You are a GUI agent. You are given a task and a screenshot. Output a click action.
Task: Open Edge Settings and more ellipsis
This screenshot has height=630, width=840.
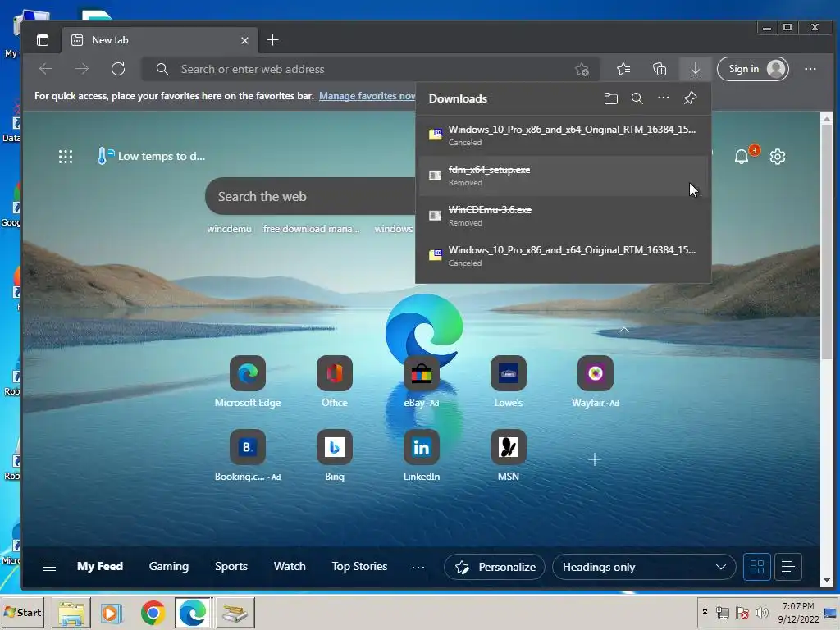click(x=810, y=69)
